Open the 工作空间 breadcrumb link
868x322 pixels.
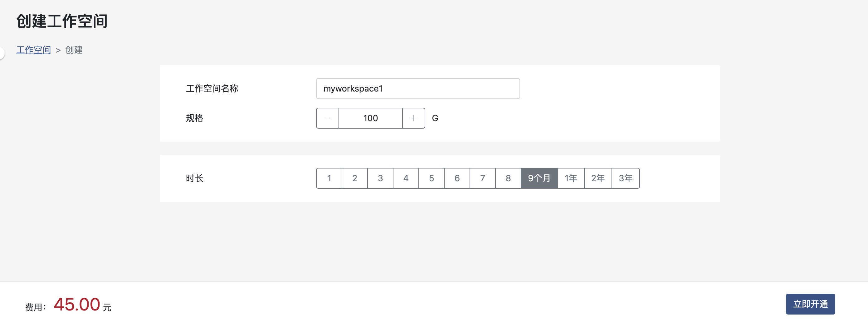click(34, 50)
